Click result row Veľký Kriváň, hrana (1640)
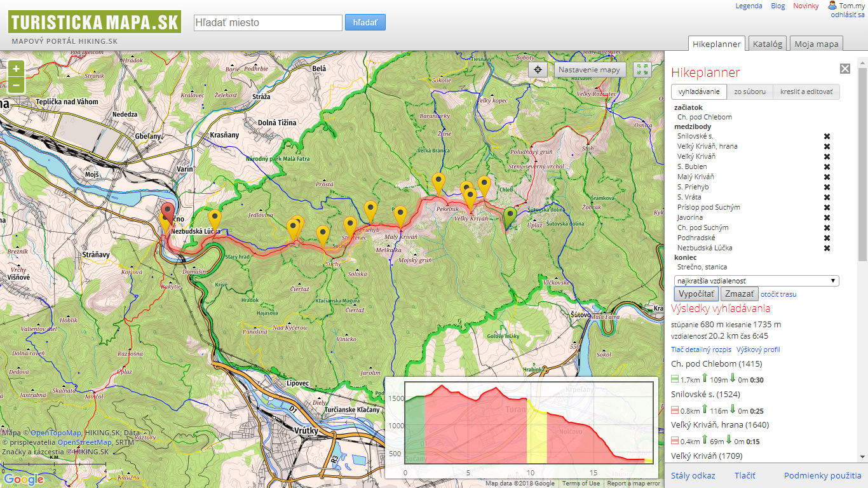 click(720, 424)
